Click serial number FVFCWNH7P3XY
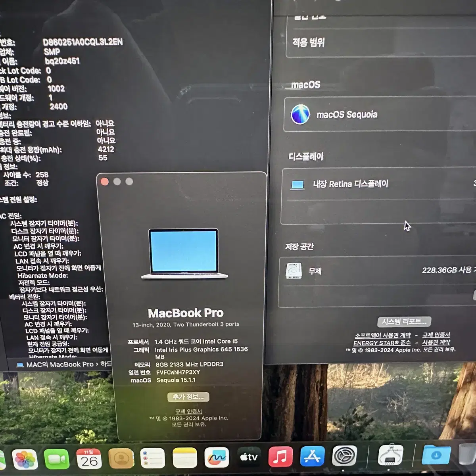The height and width of the screenshot is (476, 476). point(178,372)
